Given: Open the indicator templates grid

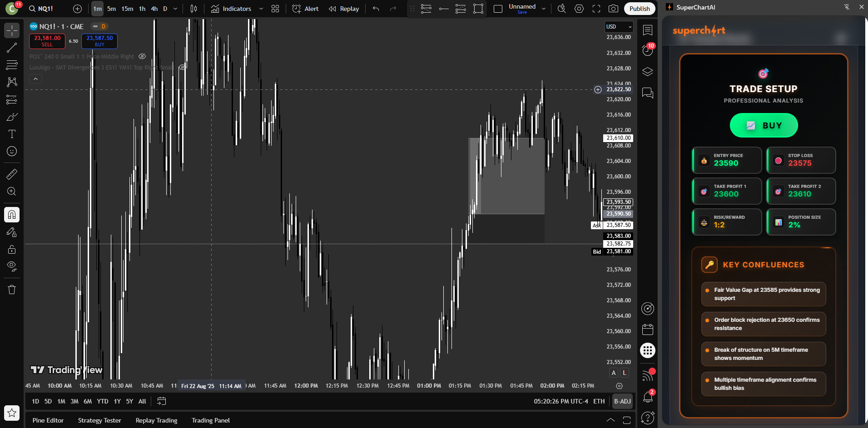Looking at the screenshot, I should 275,9.
